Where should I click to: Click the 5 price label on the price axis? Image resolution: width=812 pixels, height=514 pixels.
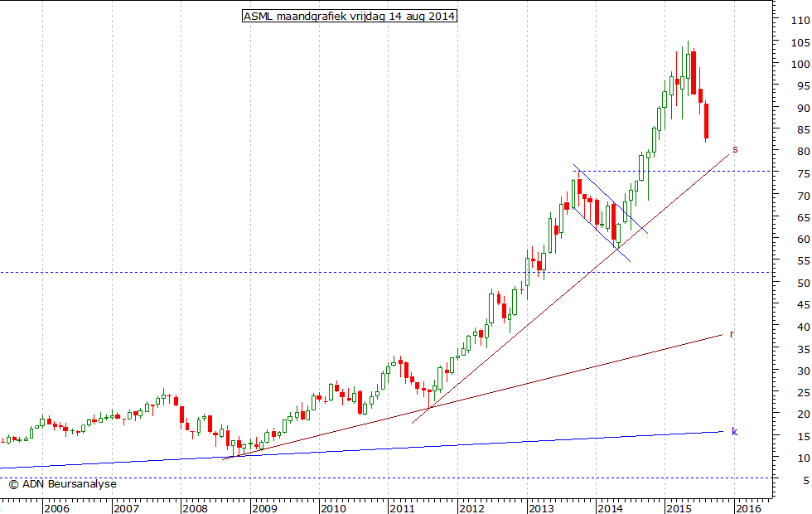click(x=806, y=482)
